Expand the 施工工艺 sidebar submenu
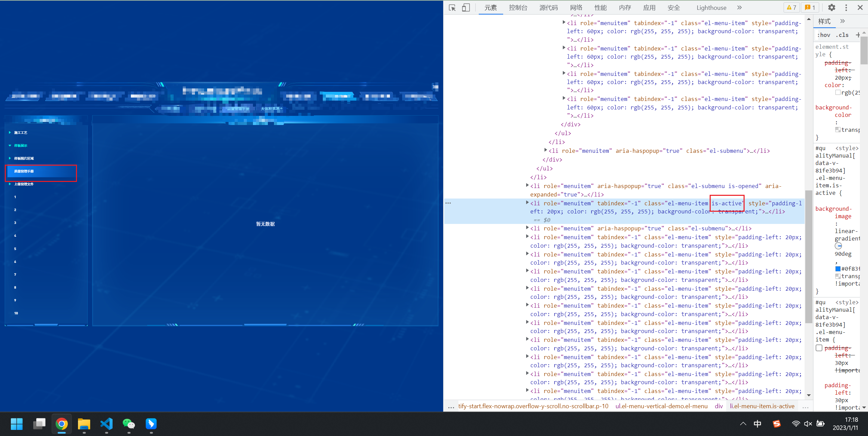This screenshot has height=436, width=868. 20,132
